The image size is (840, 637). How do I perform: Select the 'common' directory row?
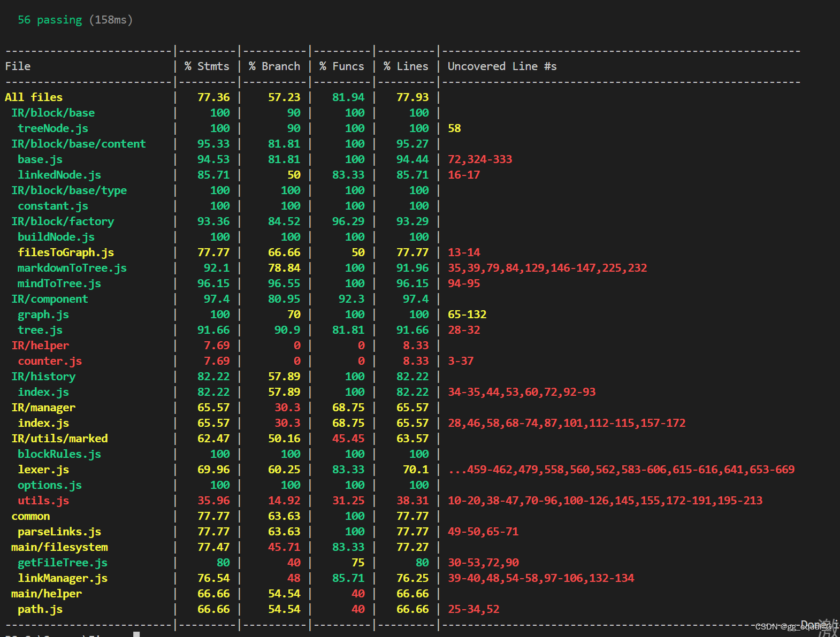pyautogui.click(x=30, y=516)
